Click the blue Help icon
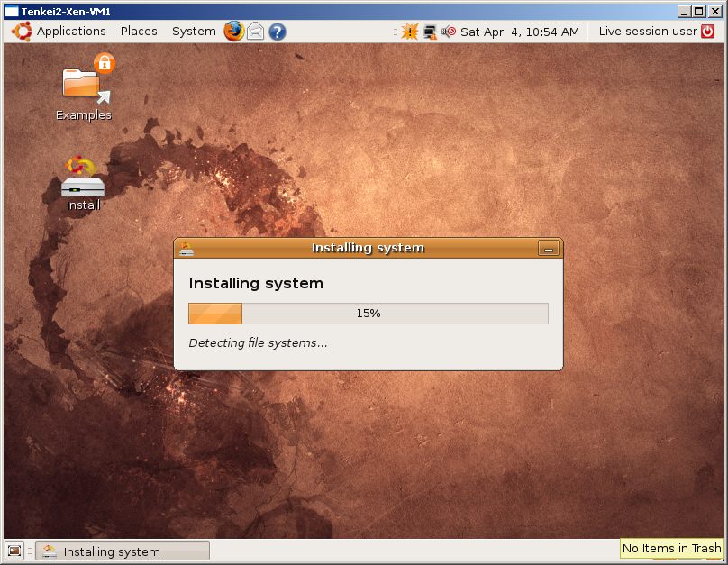 coord(278,32)
